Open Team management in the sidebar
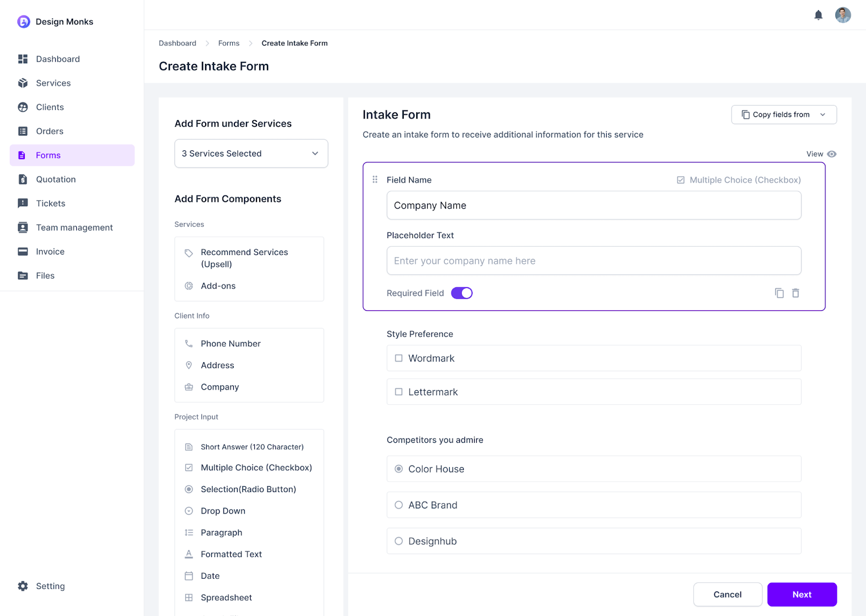The height and width of the screenshot is (616, 866). [x=72, y=227]
